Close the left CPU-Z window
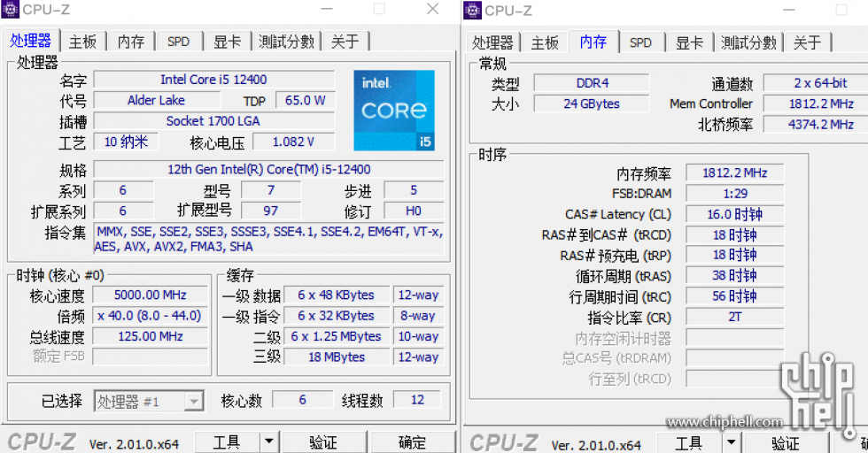The width and height of the screenshot is (868, 453). click(x=433, y=9)
